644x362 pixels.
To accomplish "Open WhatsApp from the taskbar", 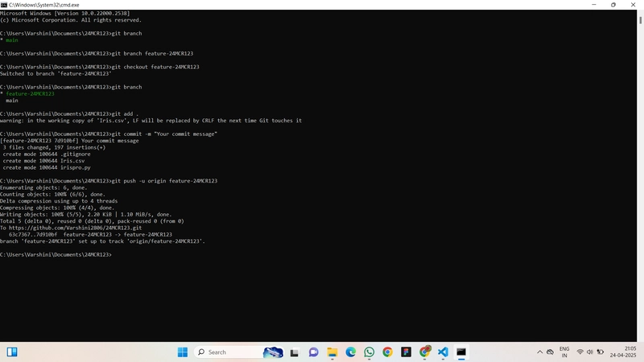I will click(369, 352).
